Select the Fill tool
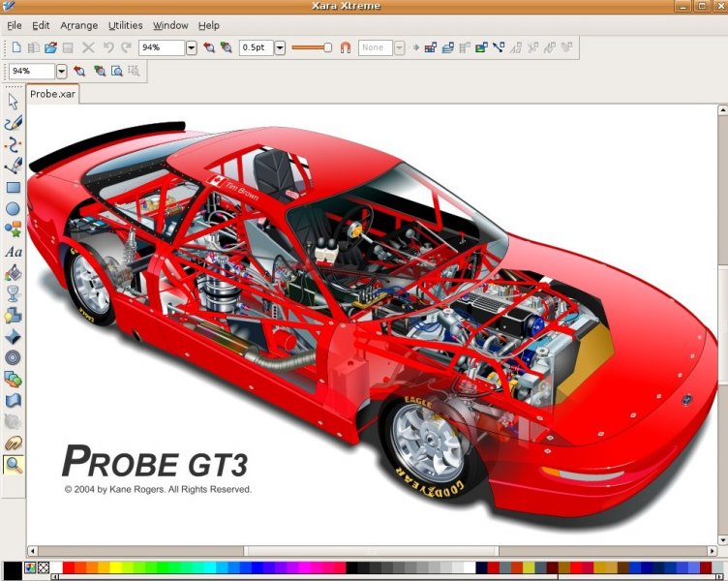728x581 pixels. 14,272
